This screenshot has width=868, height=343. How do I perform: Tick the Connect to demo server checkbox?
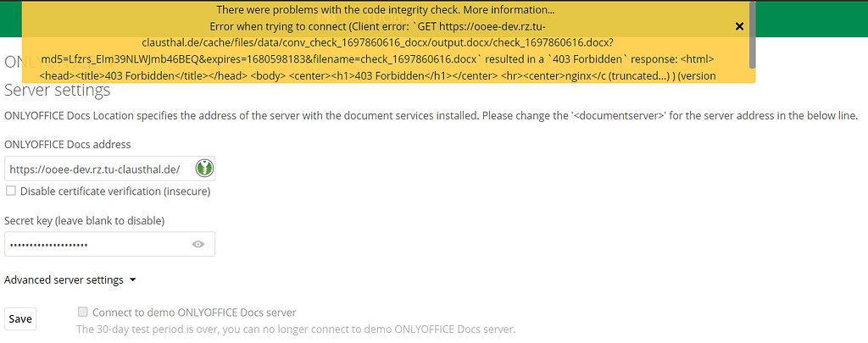tap(82, 312)
